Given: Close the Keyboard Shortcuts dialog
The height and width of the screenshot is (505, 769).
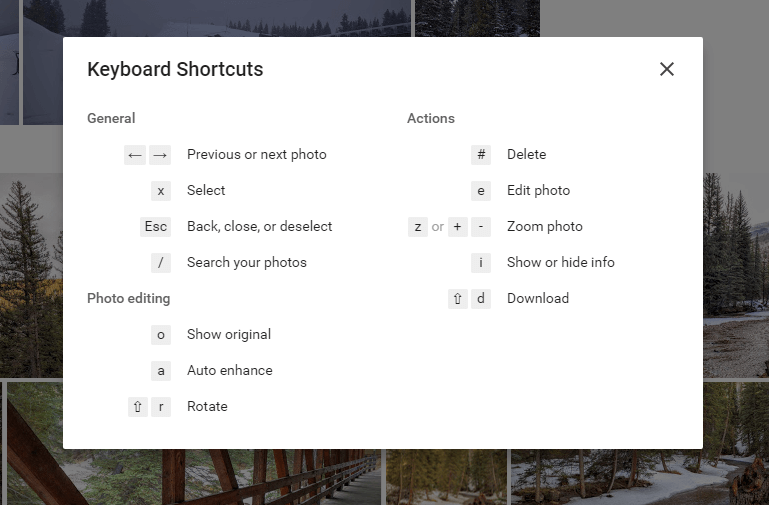Looking at the screenshot, I should [666, 69].
